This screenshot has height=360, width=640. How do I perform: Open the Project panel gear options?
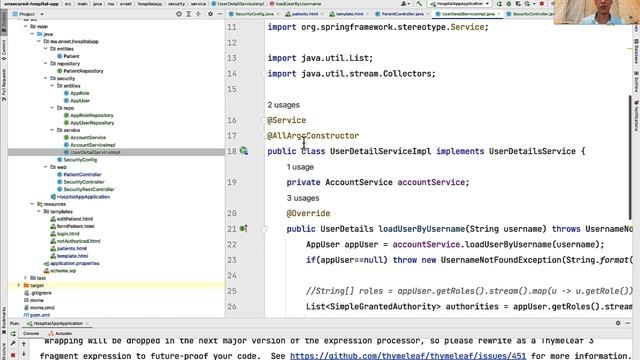210,14
